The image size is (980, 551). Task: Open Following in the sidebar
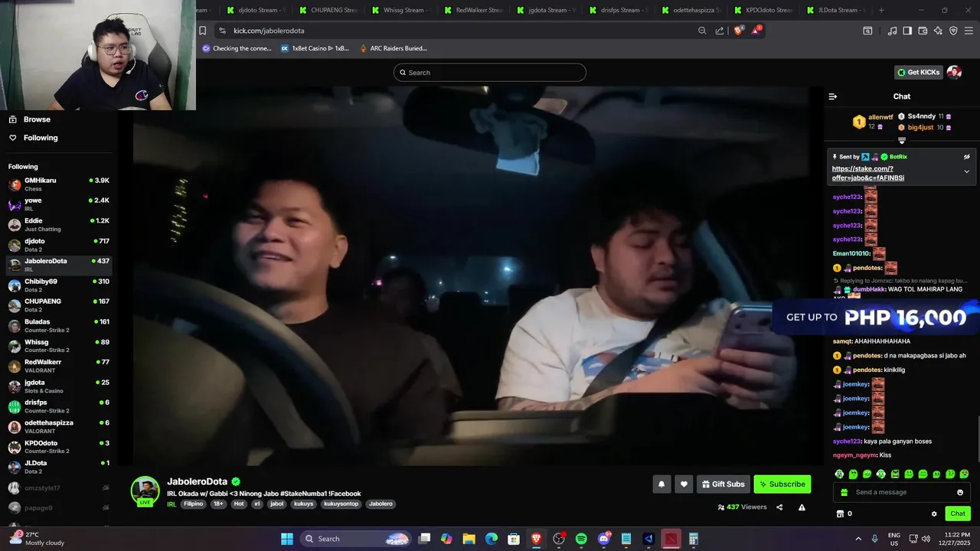tap(34, 138)
